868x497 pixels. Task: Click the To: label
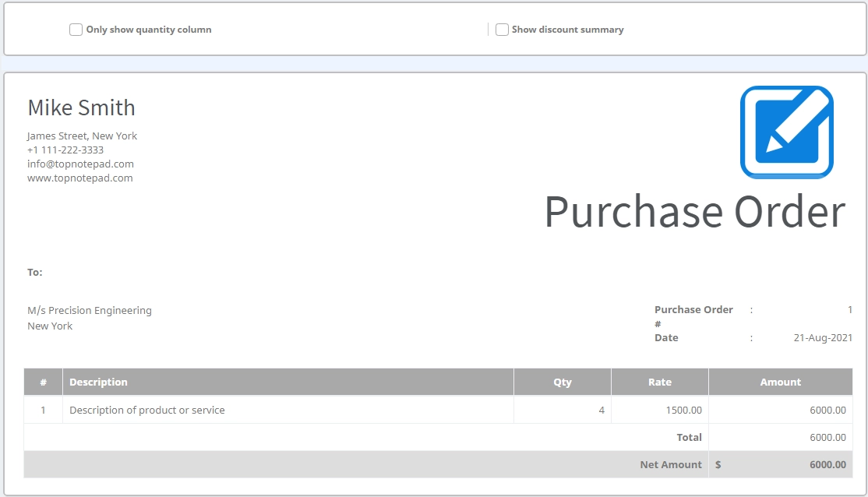pyautogui.click(x=35, y=273)
